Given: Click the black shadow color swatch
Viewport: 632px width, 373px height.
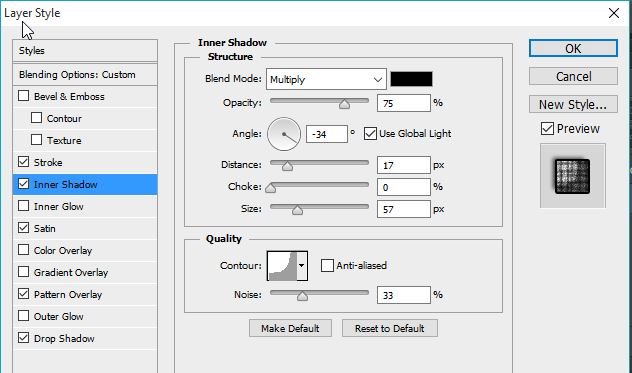Looking at the screenshot, I should point(411,79).
